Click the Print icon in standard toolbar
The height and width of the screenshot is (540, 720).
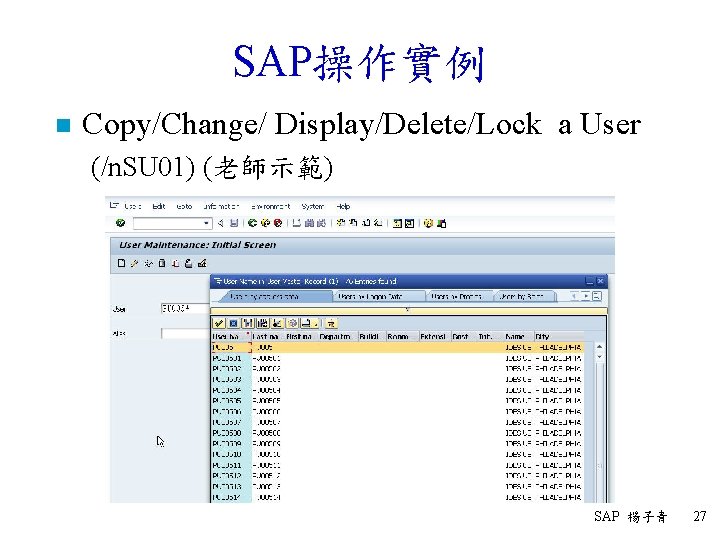tap(297, 223)
